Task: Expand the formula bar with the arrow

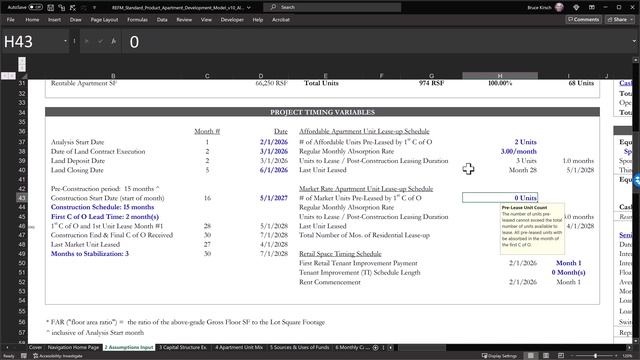Action: [x=634, y=41]
